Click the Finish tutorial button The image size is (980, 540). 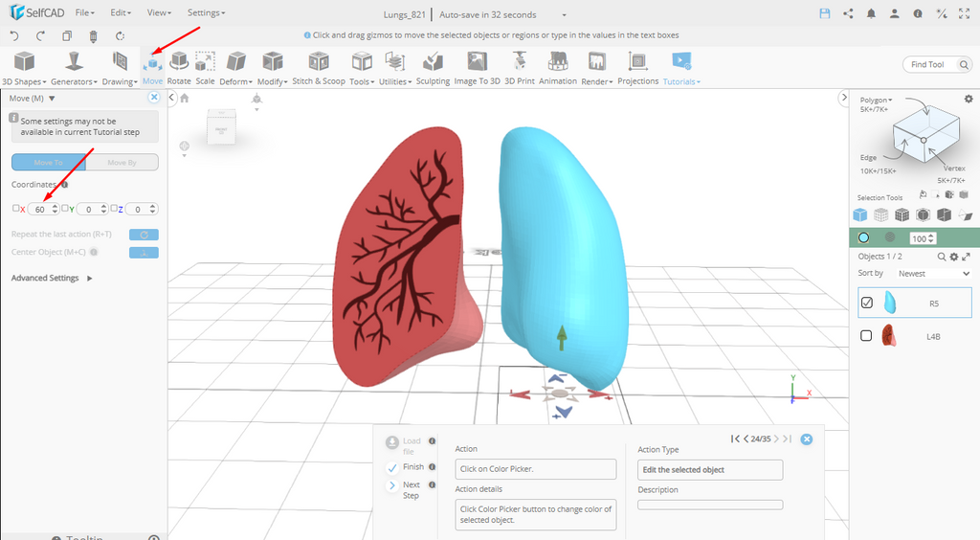click(406, 467)
